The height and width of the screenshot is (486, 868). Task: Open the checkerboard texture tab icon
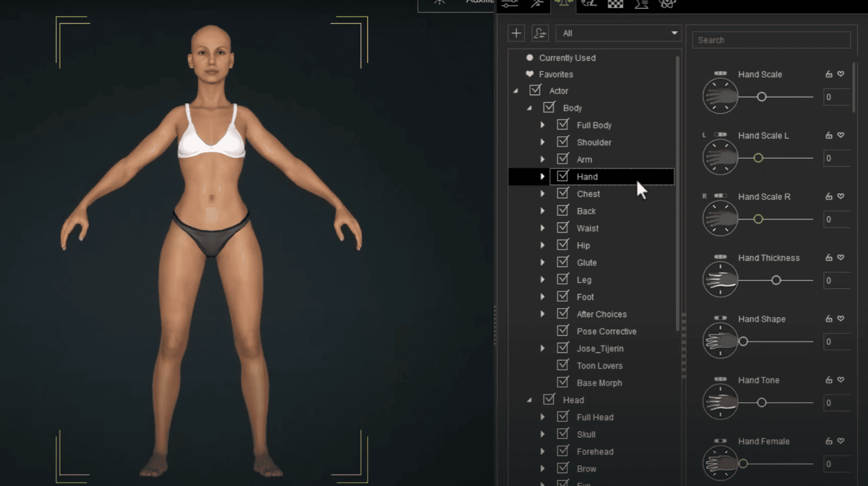pos(615,4)
